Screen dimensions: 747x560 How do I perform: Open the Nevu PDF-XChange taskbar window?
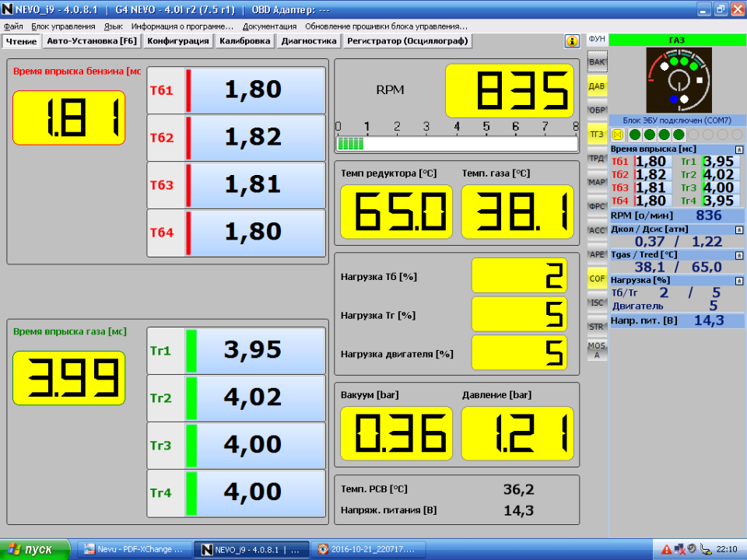pos(132,549)
